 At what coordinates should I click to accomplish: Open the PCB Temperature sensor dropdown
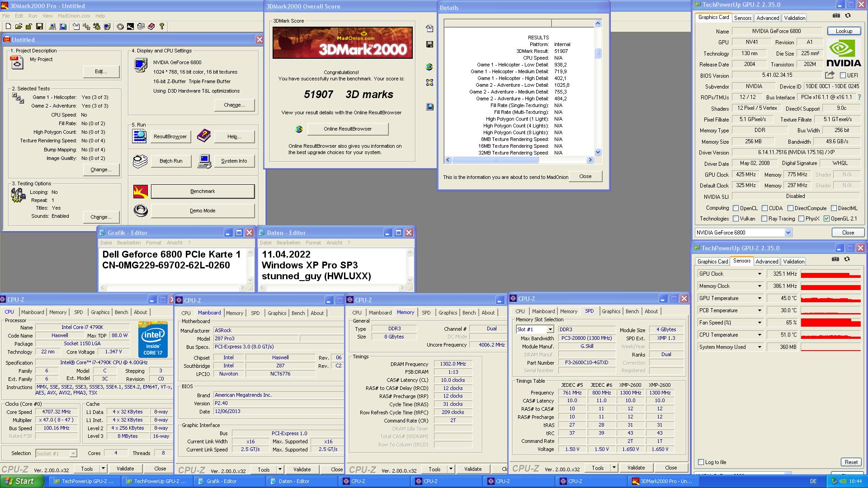[x=759, y=310]
